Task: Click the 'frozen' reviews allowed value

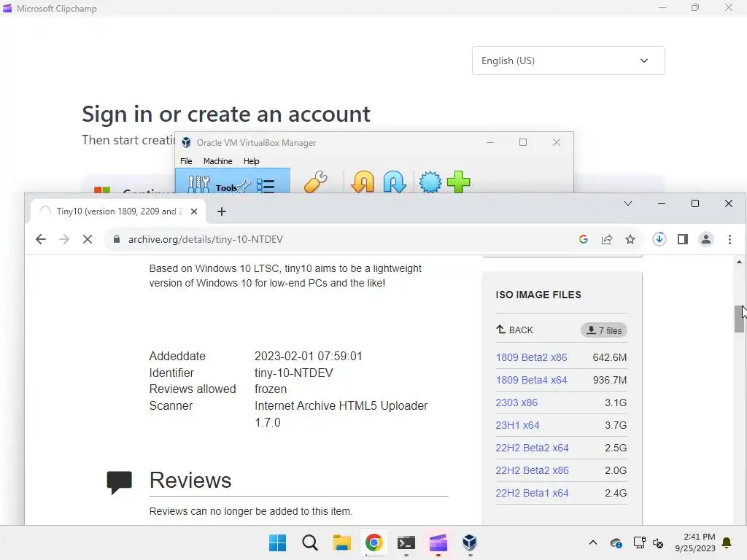Action: 271,389
